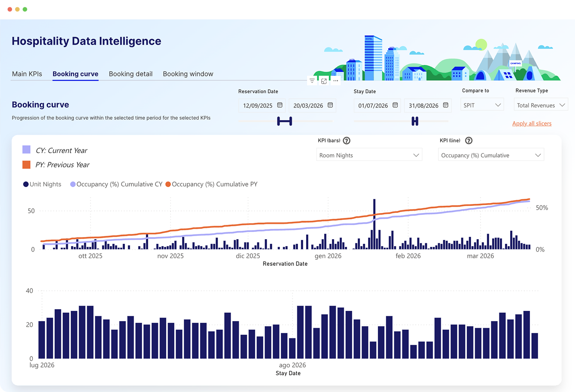Open the more options ellipsis menu

pos(336,81)
